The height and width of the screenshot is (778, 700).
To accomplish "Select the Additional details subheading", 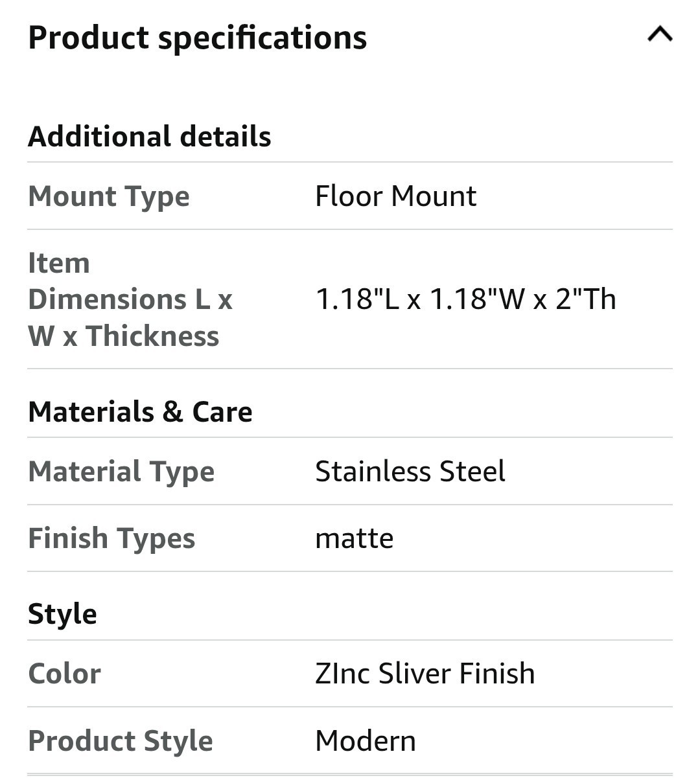I will (149, 137).
